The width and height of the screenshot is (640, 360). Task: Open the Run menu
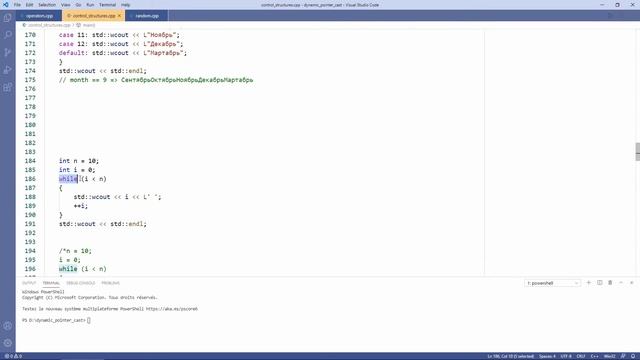point(90,5)
